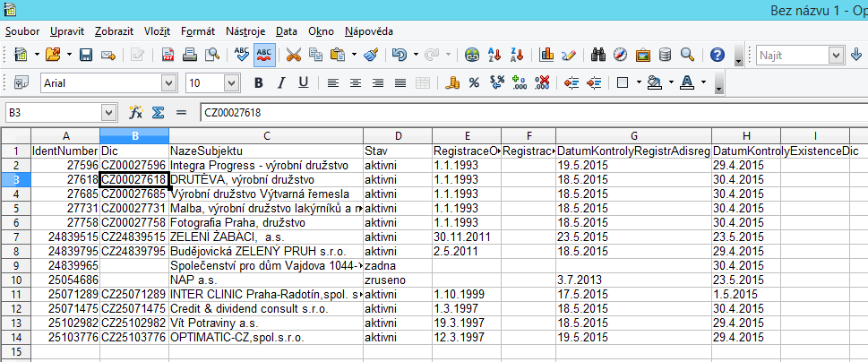Save the document with the floppy disk icon
The width and height of the screenshot is (868, 362).
[86, 55]
